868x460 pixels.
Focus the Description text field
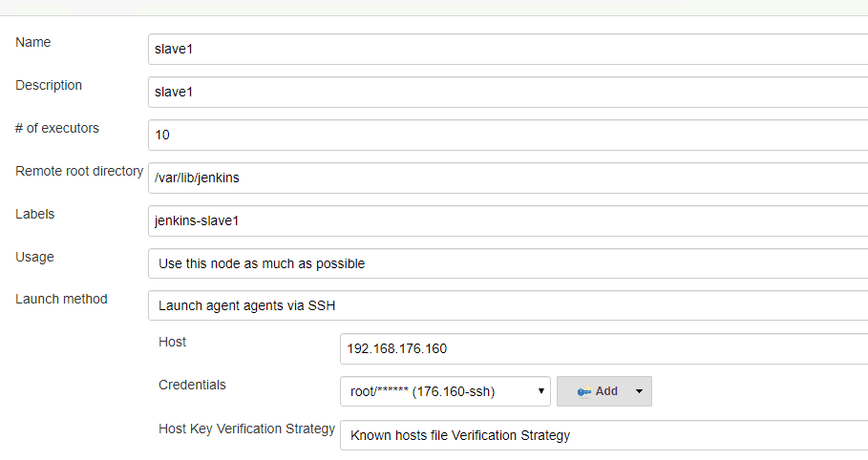click(507, 93)
